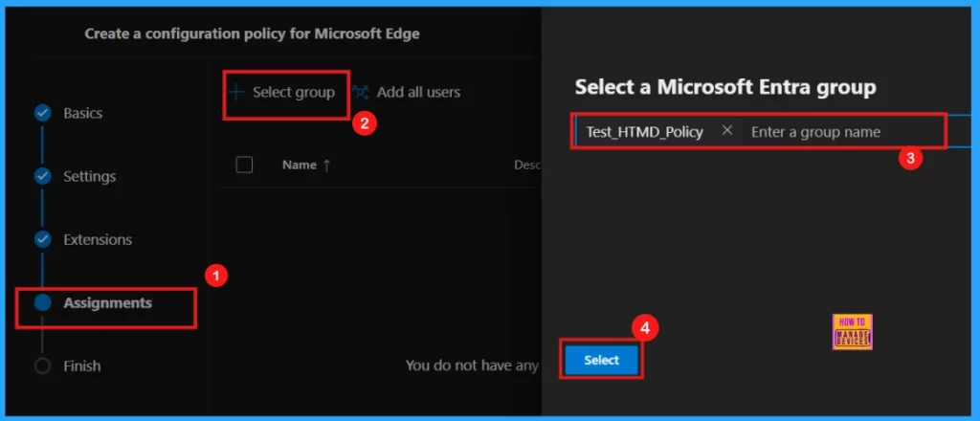980x421 pixels.
Task: Click the Create a configuration policy title
Action: click(252, 33)
